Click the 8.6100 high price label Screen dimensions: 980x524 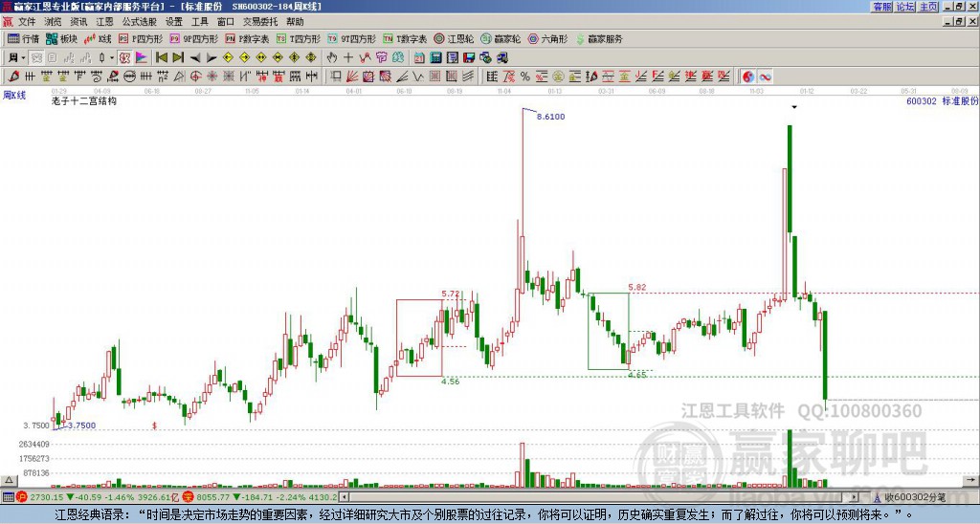(550, 117)
